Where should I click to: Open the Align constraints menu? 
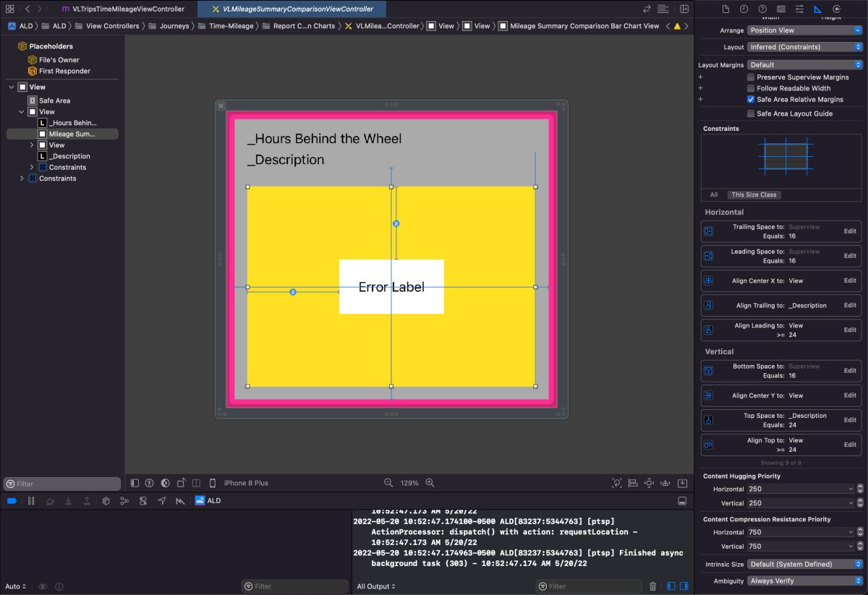tap(633, 483)
